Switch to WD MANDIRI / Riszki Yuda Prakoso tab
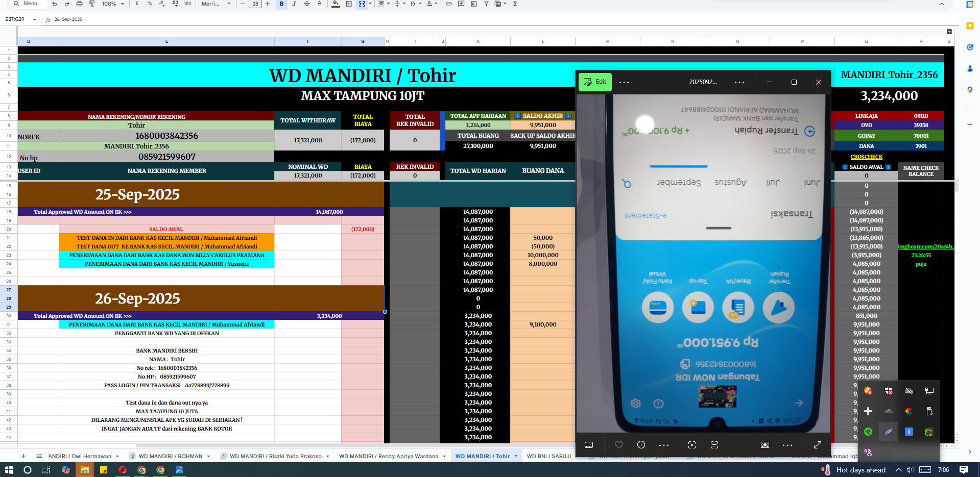This screenshot has width=980, height=477. coord(276,456)
